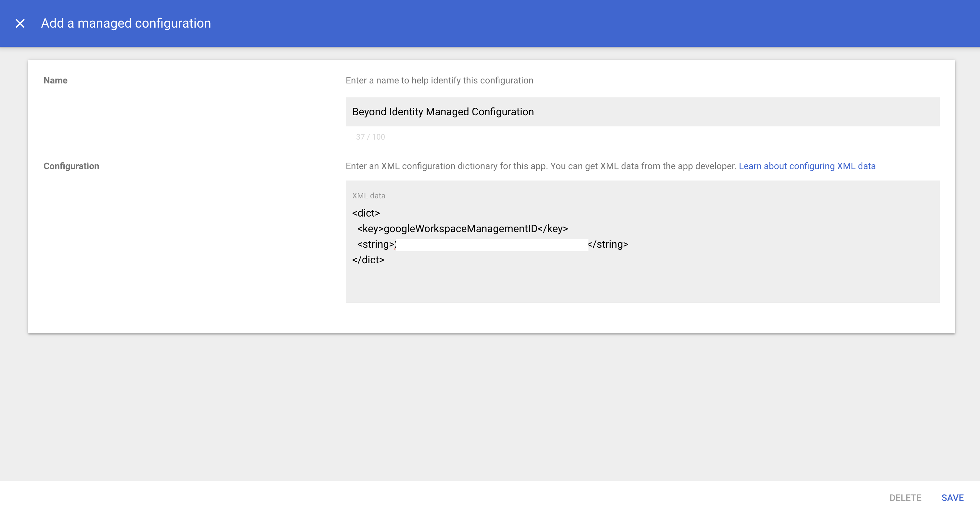Click the 'Enter a name to help identify' hint

tap(439, 80)
